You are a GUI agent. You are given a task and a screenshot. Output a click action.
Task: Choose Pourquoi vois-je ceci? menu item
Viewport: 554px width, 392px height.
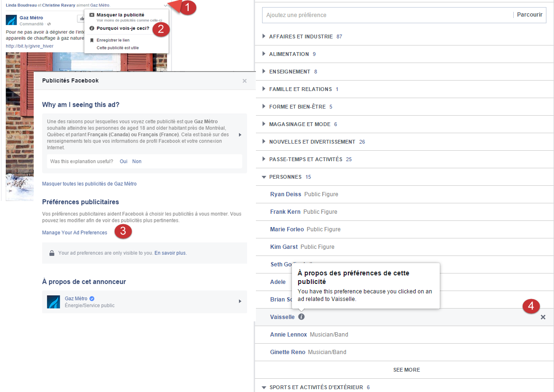(x=122, y=28)
